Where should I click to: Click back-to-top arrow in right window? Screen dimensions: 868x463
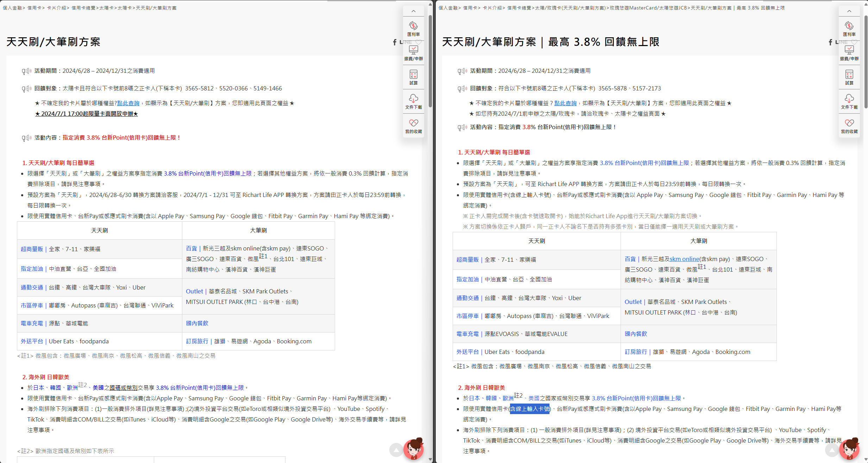point(832,450)
